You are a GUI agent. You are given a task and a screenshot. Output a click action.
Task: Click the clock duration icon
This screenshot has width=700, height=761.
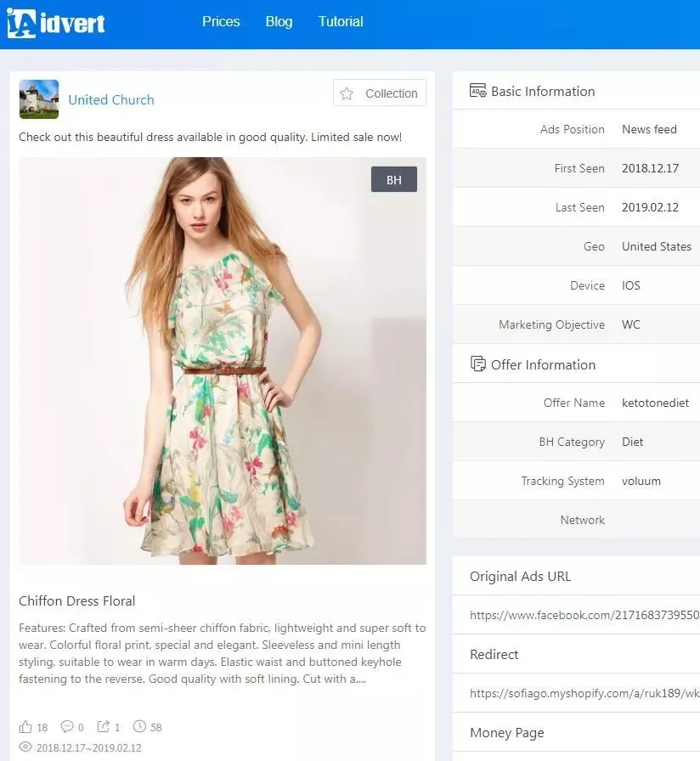[139, 726]
